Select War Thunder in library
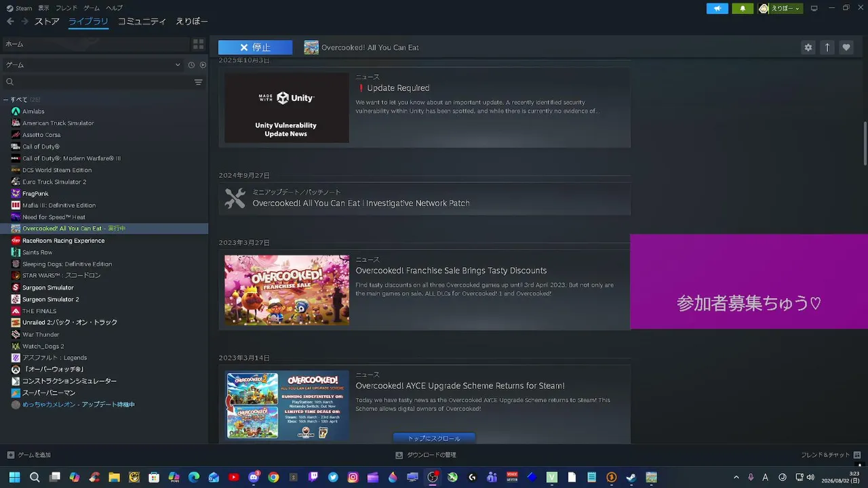This screenshot has width=868, height=488. 41,334
